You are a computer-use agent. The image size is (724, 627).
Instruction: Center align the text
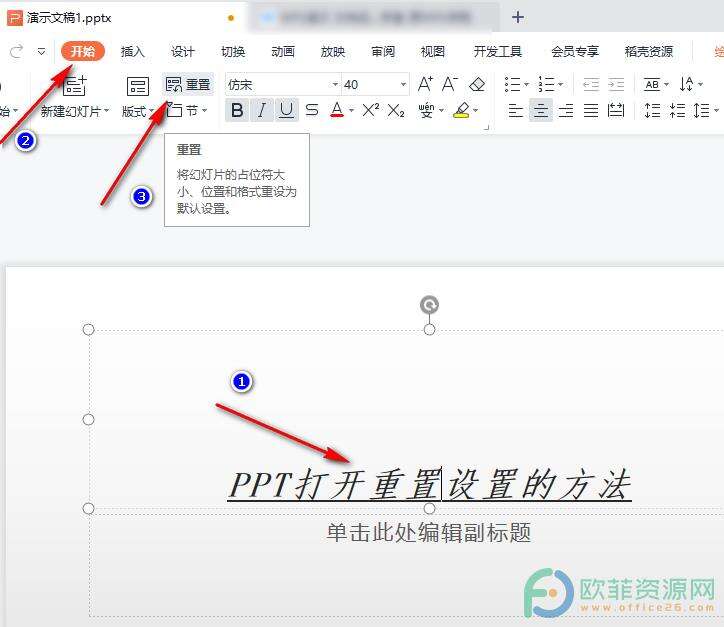coord(541,110)
